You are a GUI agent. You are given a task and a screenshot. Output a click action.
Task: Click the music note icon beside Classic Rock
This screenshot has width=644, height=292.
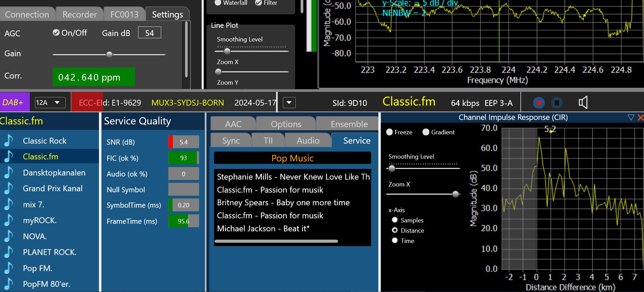[9, 141]
